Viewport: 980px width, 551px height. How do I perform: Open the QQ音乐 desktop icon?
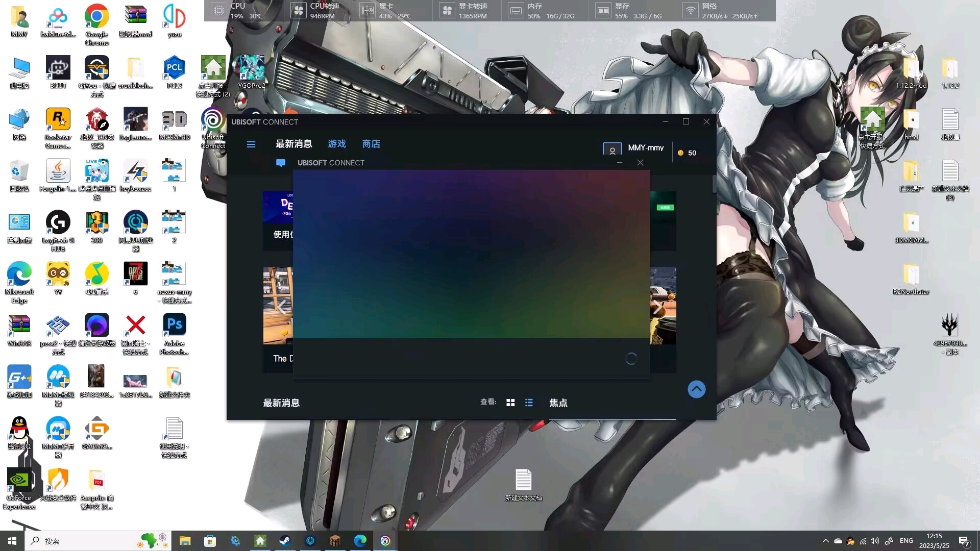click(x=96, y=278)
